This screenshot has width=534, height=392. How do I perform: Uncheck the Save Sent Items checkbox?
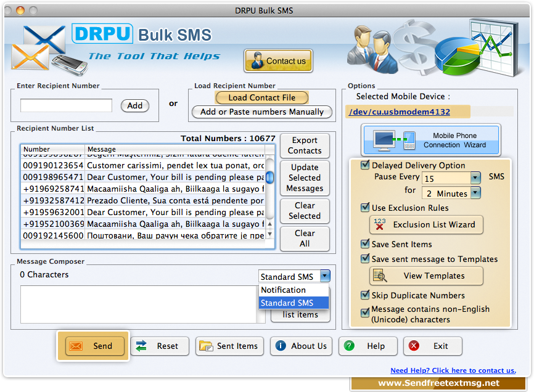(365, 243)
